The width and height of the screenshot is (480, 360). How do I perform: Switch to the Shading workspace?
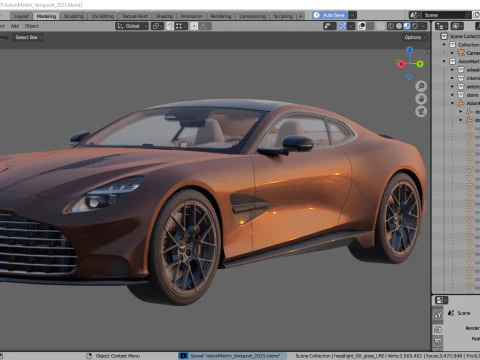tap(164, 16)
